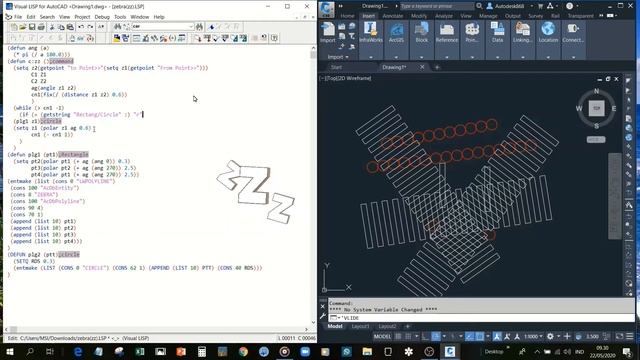
Task: Toggle object snap tracking in status bar
Action: (470, 336)
